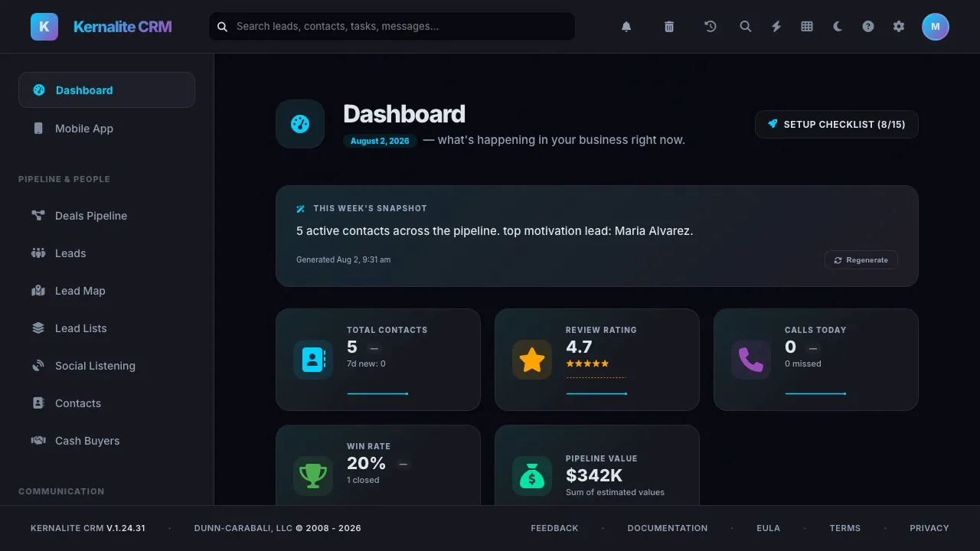The width and height of the screenshot is (980, 551).
Task: Click the August 2, 2026 date badge
Action: pos(380,141)
